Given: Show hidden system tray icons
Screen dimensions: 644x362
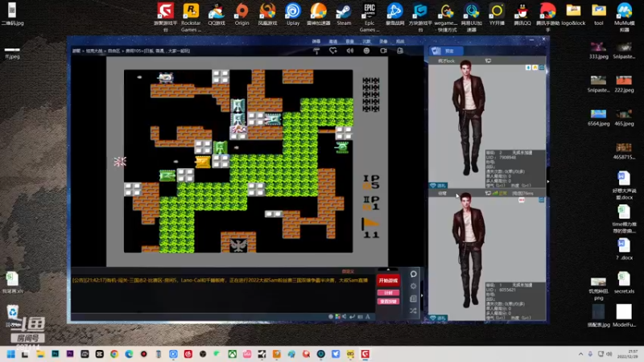Looking at the screenshot, I should coord(580,354).
